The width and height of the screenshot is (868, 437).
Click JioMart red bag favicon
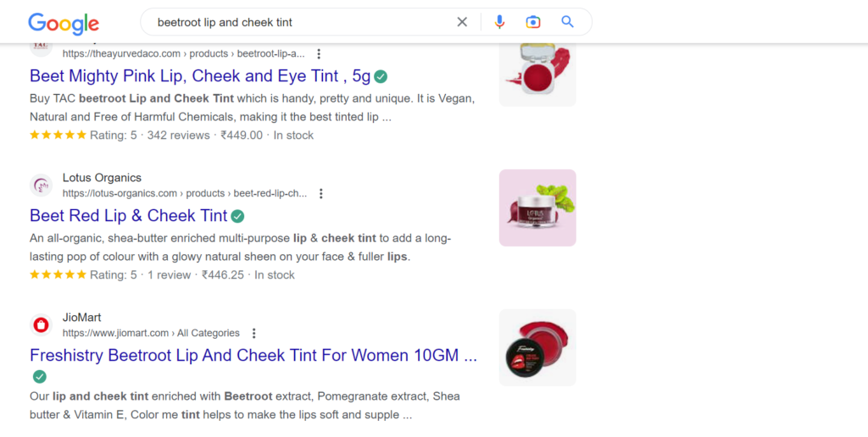41,325
